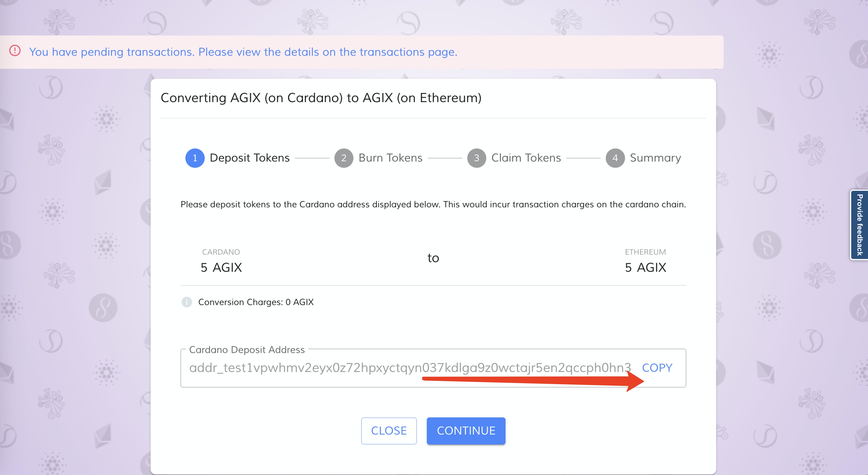Screen dimensions: 868x475
Task: Click the step 2 Burn Tokens circle
Action: pyautogui.click(x=344, y=158)
